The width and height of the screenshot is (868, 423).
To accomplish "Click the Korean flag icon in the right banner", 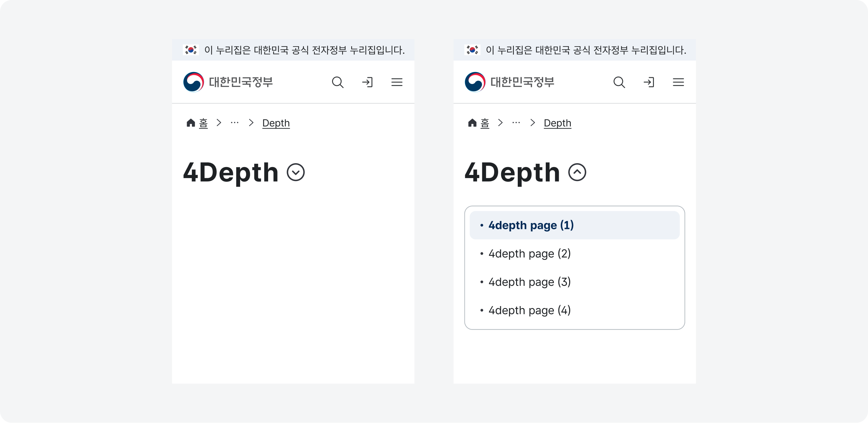I will coord(472,50).
